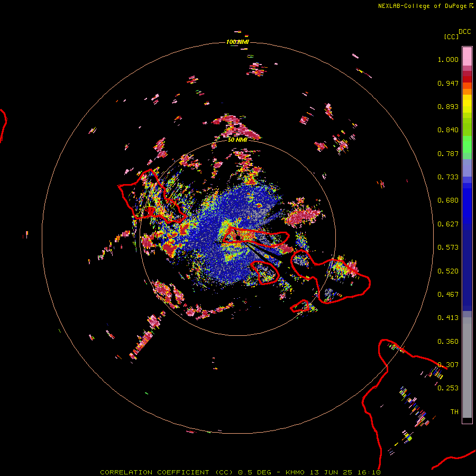The image size is (476, 476).
Task: Click the 0.787 scale value
Action: click(448, 153)
